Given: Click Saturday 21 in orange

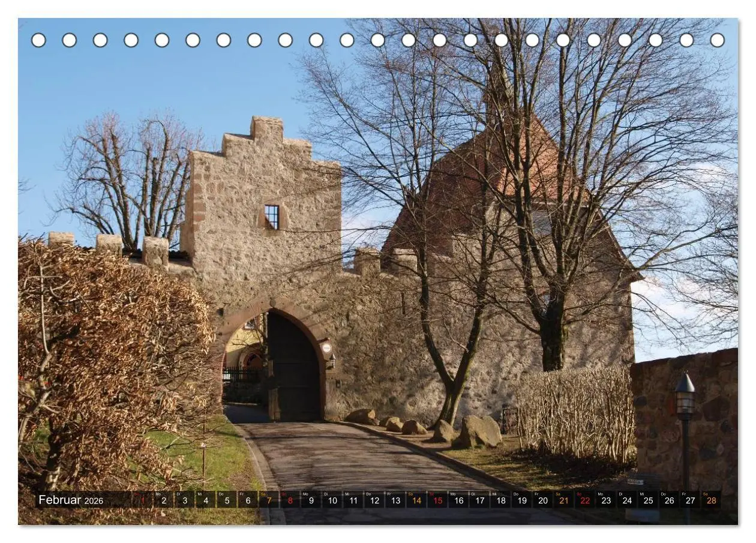Looking at the screenshot, I should coord(563,500).
